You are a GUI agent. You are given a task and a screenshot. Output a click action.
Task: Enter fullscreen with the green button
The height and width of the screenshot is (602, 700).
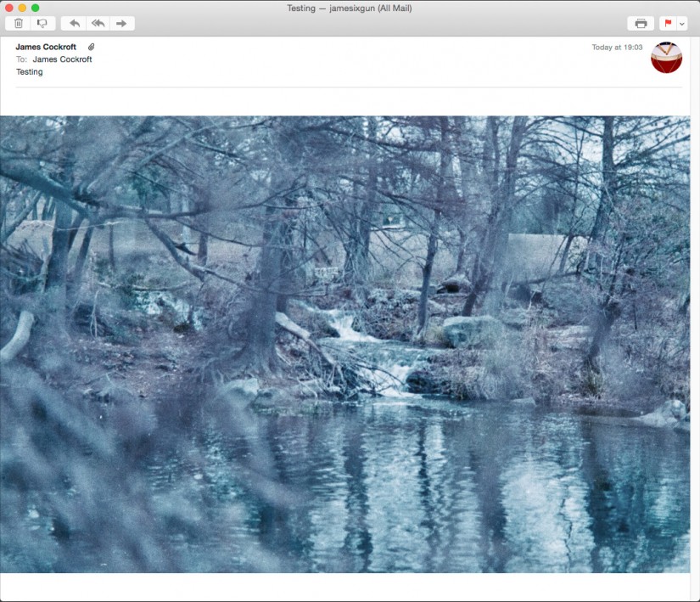34,7
